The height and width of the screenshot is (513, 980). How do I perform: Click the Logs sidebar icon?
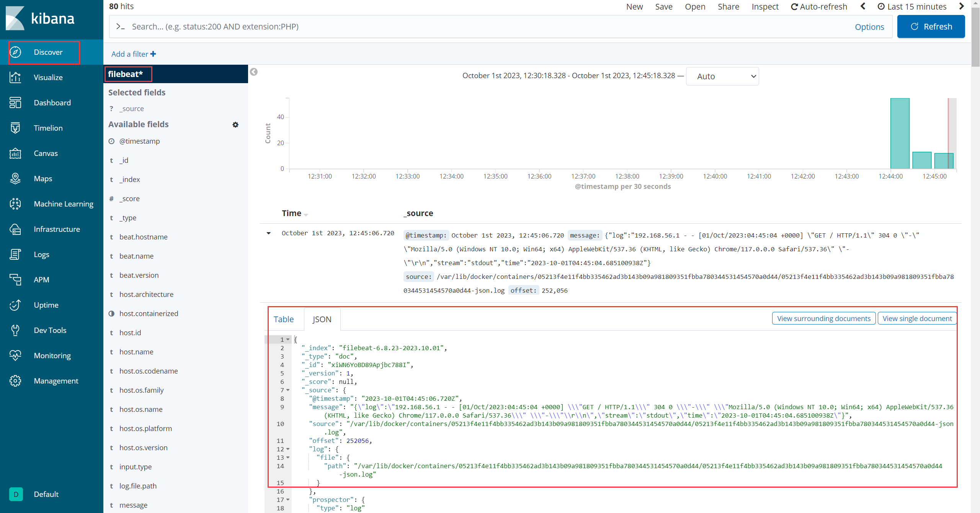coord(16,254)
